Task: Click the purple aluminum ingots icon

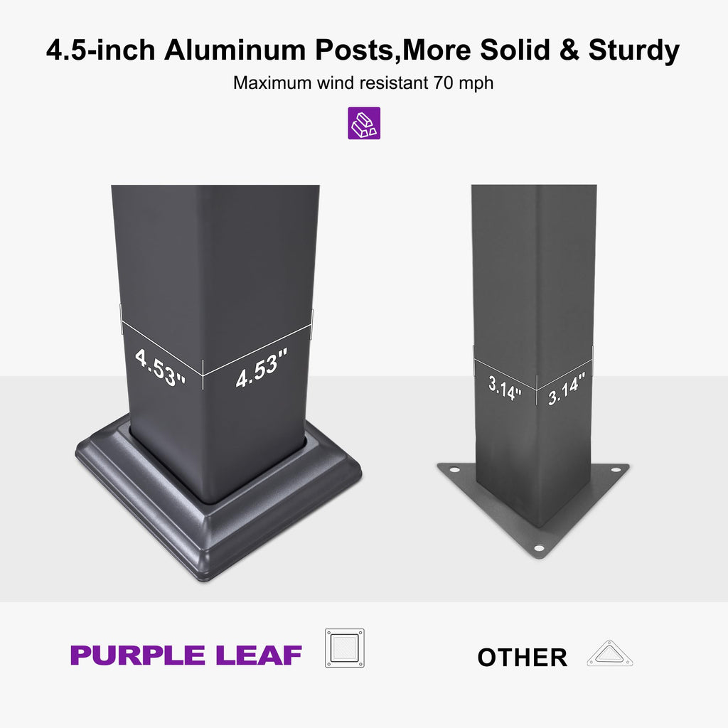Action: 363,123
